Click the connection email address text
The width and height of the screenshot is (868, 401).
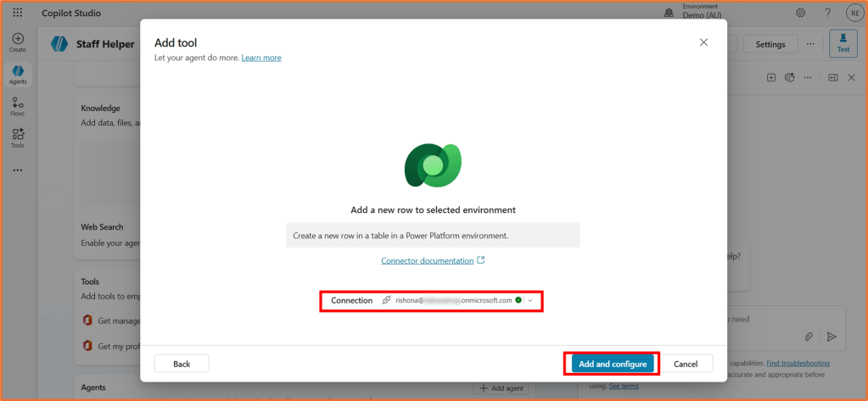pyautogui.click(x=453, y=300)
